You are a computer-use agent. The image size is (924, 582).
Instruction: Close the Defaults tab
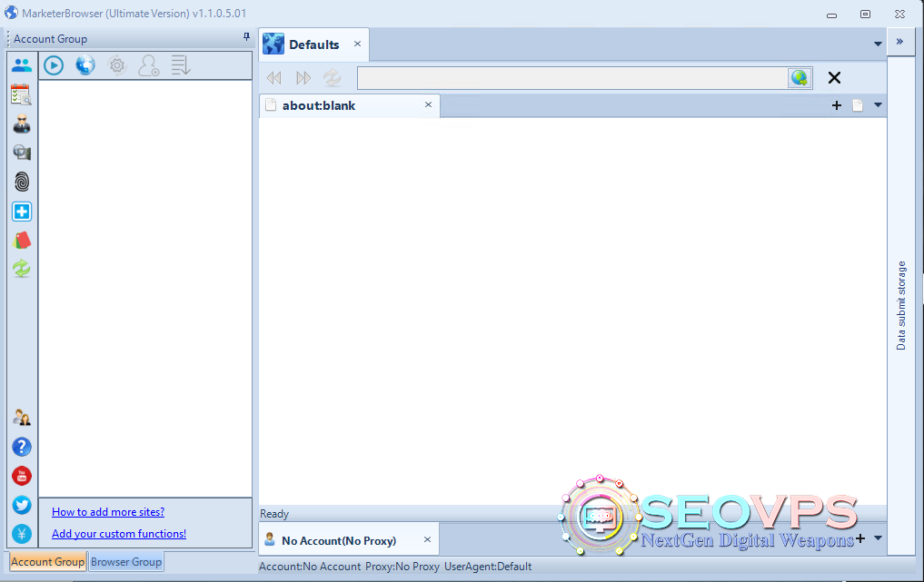tap(358, 44)
